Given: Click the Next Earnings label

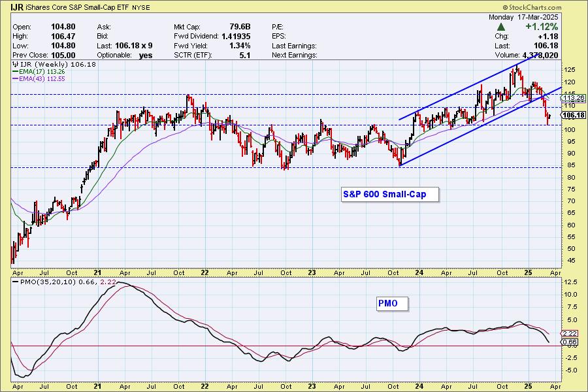Looking at the screenshot, I should point(295,55).
